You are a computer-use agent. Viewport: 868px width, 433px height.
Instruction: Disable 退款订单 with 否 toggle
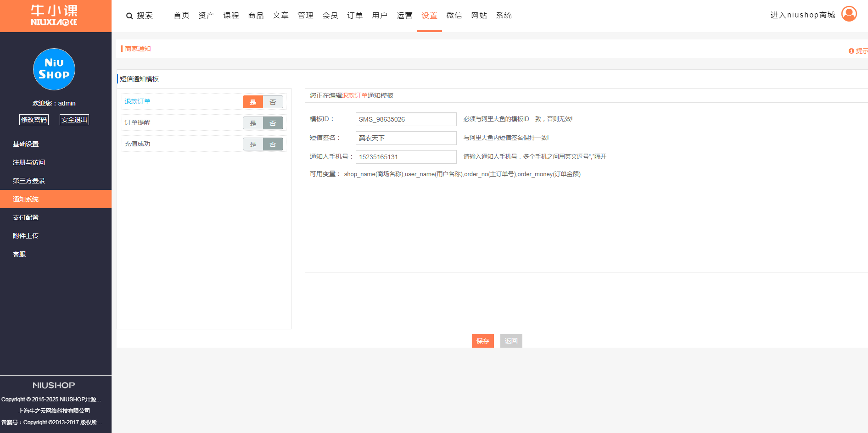pyautogui.click(x=273, y=102)
